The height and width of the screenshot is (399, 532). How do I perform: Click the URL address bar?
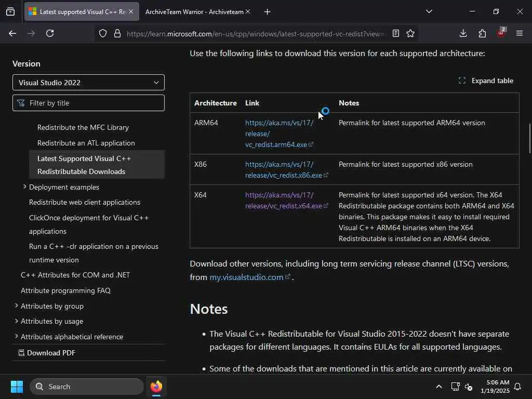tap(256, 34)
